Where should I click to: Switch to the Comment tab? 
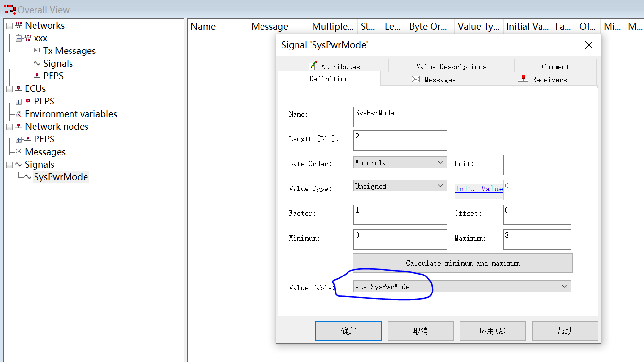(x=555, y=66)
